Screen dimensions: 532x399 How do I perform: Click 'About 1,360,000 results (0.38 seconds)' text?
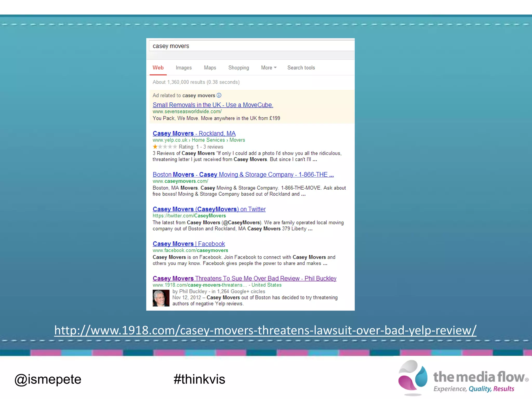(x=196, y=82)
